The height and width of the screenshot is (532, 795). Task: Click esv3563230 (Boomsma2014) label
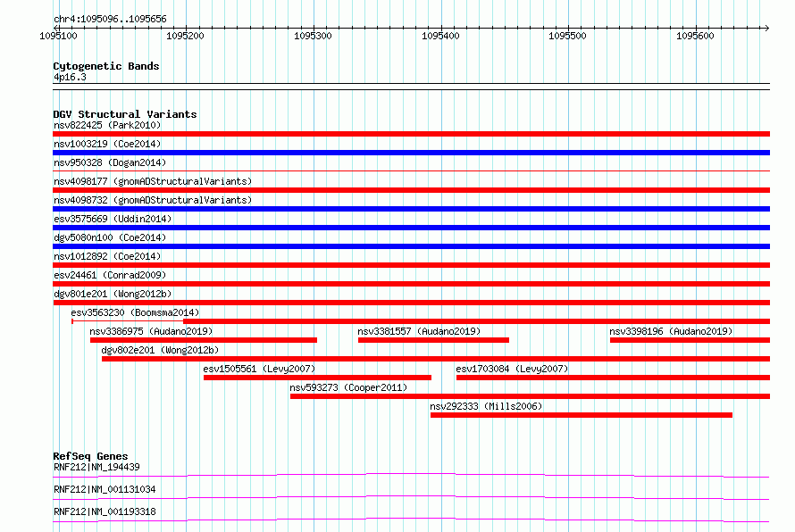135,312
